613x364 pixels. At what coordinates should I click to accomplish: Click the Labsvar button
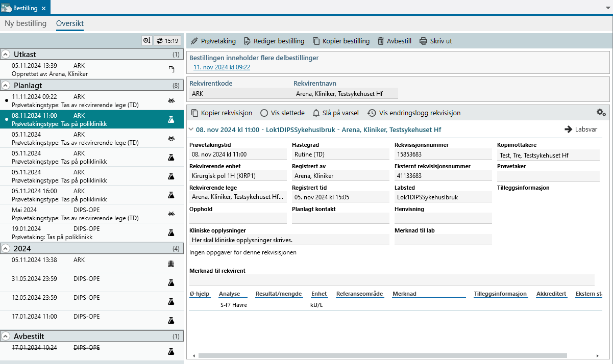581,129
